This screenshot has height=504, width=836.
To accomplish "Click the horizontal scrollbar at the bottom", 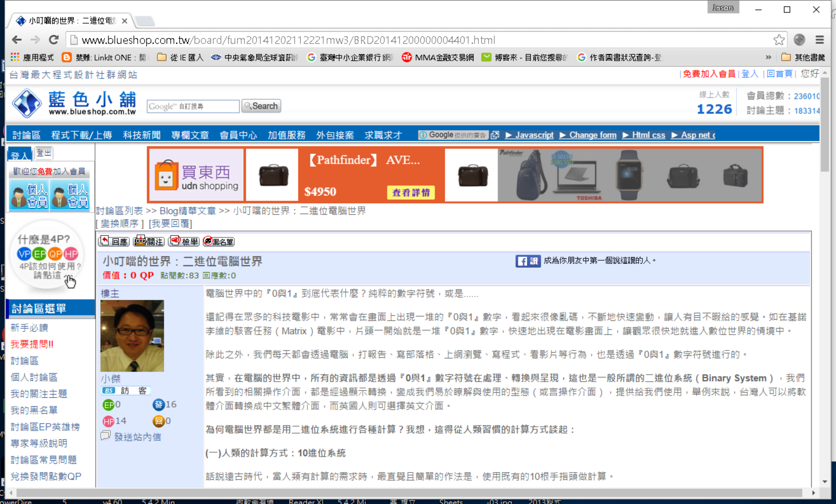I will click(407, 493).
